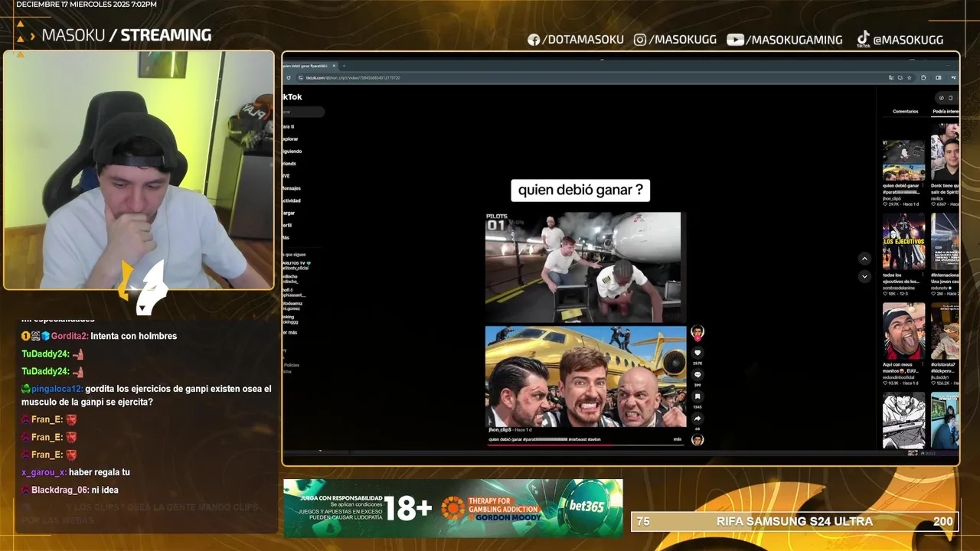980x551 pixels.
Task: Click the Therapy for Gambling Addiction banner
Action: (x=492, y=507)
